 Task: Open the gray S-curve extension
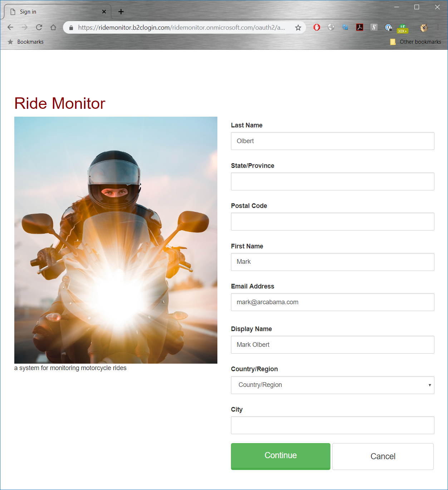pos(374,27)
